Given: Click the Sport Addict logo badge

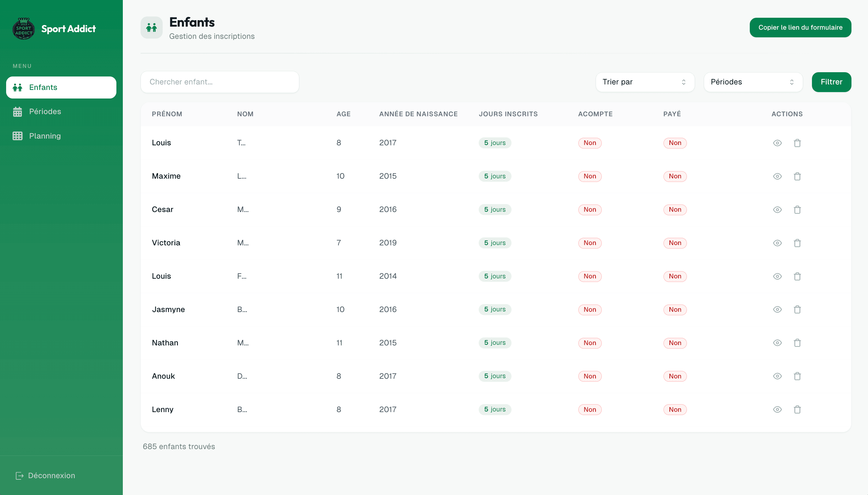Looking at the screenshot, I should (x=24, y=29).
